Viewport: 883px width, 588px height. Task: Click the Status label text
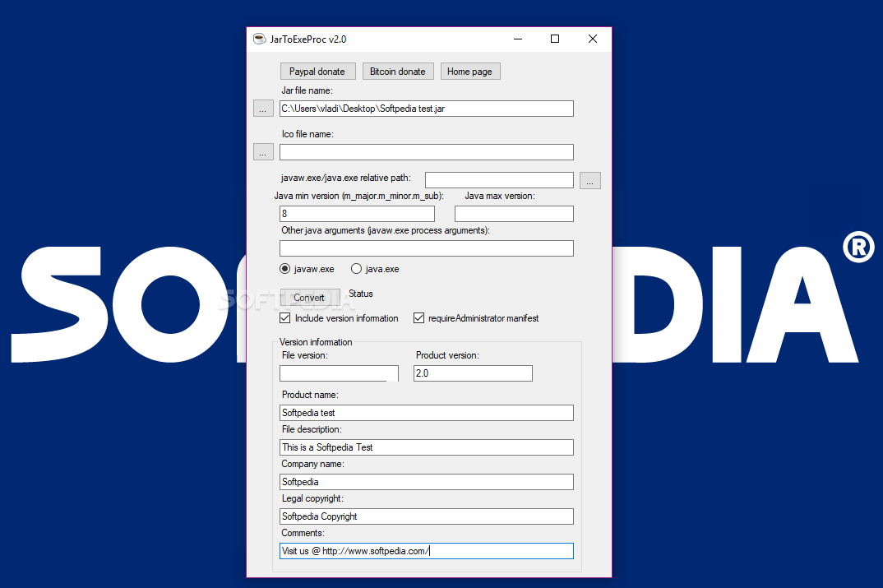coord(360,294)
